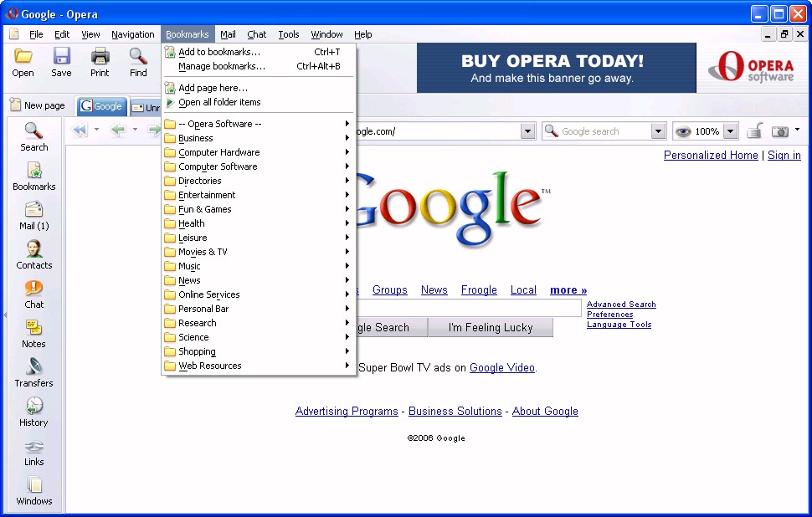Click the more » link
Image resolution: width=812 pixels, height=517 pixels.
coord(568,289)
